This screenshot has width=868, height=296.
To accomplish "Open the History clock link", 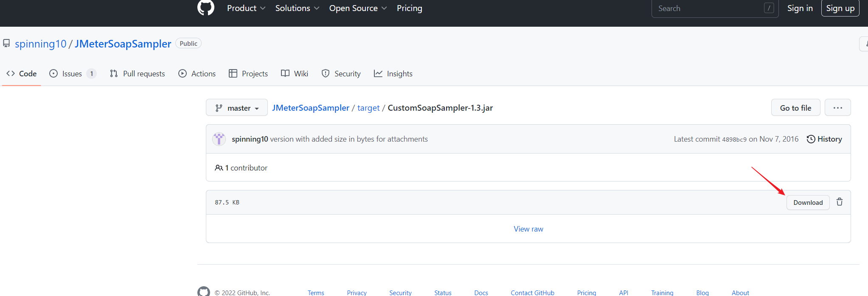I will click(x=824, y=139).
